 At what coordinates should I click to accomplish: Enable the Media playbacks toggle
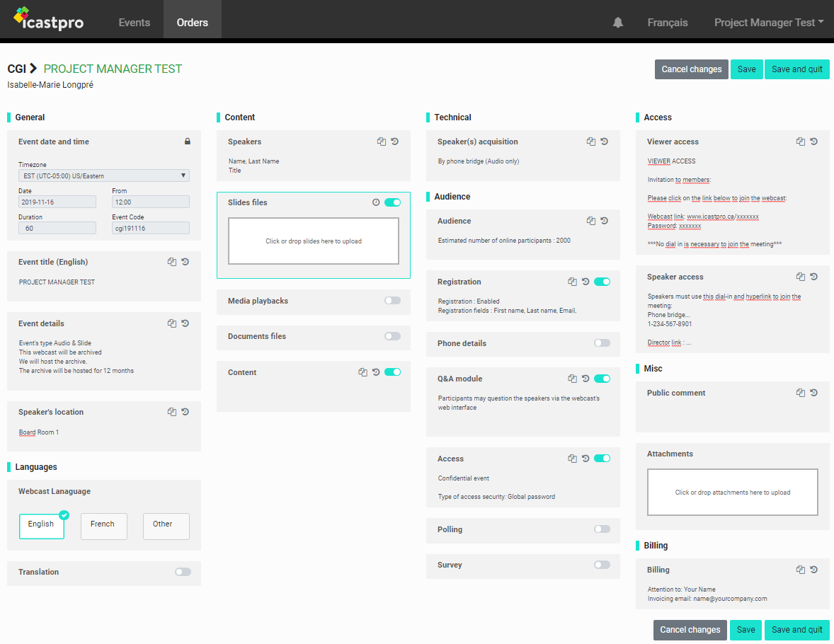point(392,301)
